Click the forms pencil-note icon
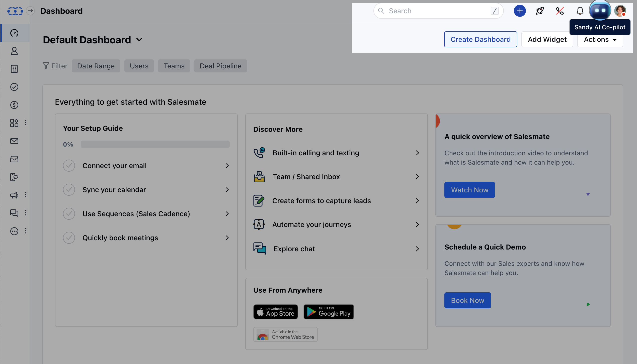 point(259,201)
